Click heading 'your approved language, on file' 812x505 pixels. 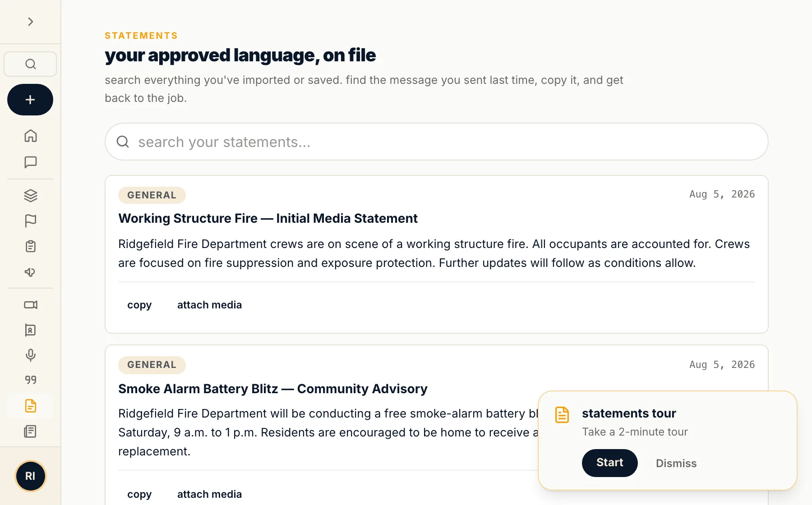(x=240, y=55)
